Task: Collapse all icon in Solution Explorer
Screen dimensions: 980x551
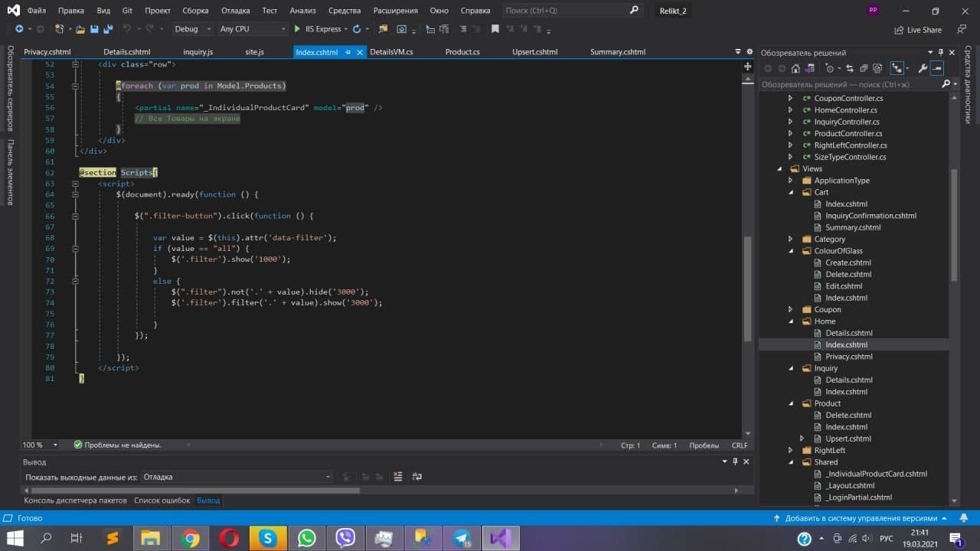Action: (864, 68)
